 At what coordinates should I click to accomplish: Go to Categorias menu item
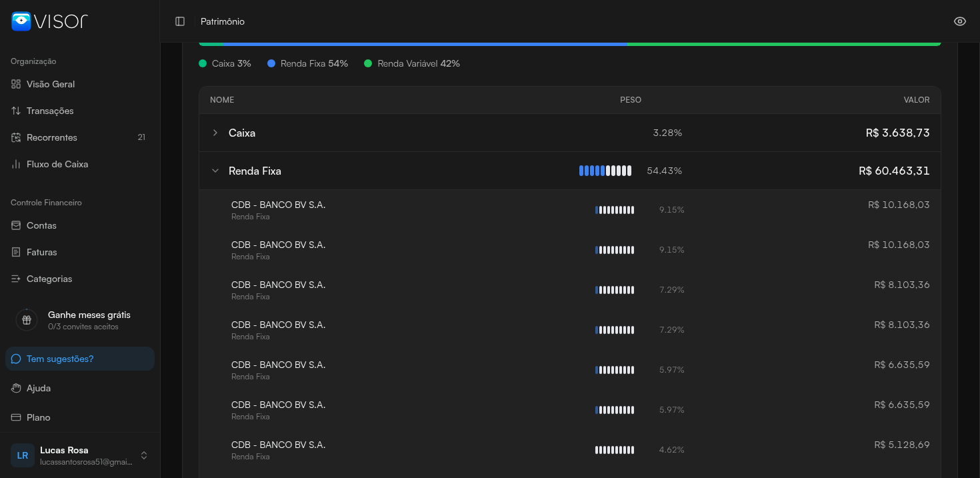[49, 279]
